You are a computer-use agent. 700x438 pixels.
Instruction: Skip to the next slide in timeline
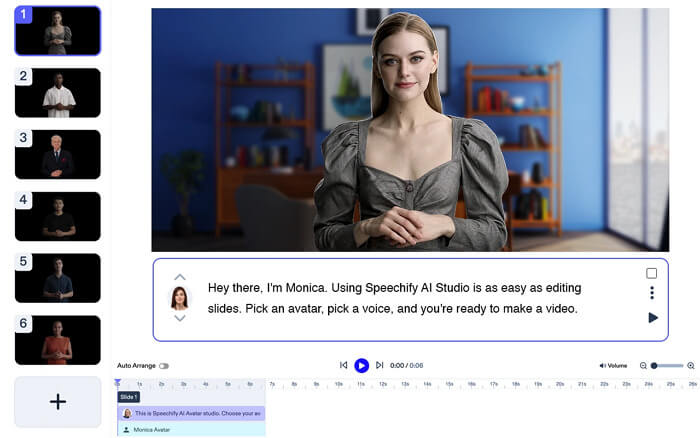(x=379, y=366)
